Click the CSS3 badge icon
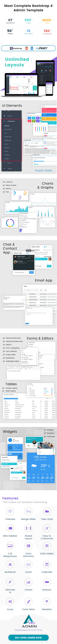Viewport: 57px width, 644px height. [32, 48]
